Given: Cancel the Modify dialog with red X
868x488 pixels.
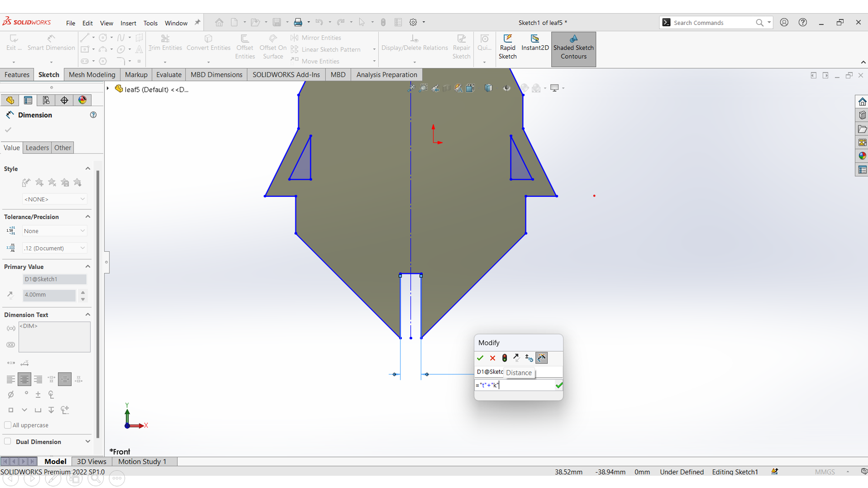Looking at the screenshot, I should 492,358.
